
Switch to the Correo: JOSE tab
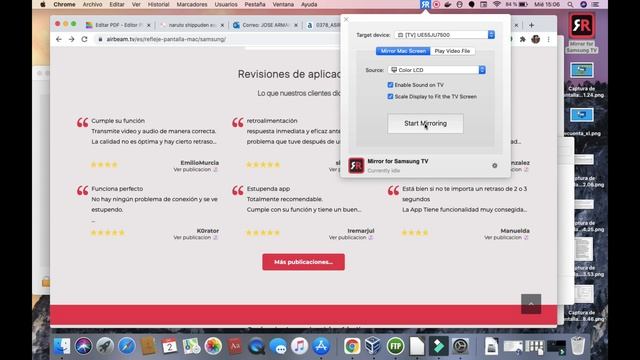265,25
